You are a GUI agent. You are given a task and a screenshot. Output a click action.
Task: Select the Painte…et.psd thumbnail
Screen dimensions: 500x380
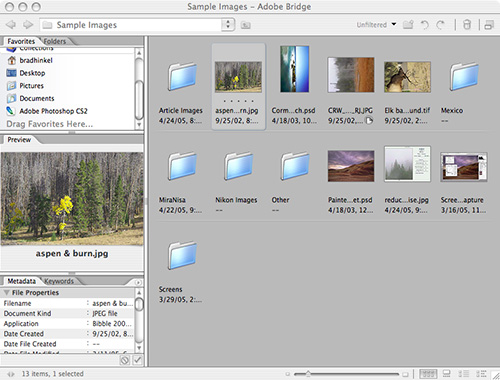pos(351,166)
